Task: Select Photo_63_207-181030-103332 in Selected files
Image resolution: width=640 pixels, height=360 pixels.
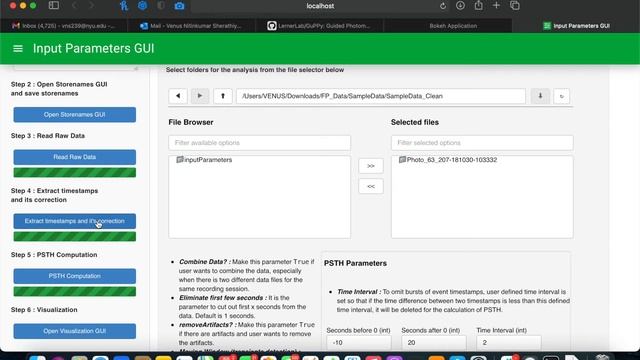Action: pyautogui.click(x=448, y=160)
